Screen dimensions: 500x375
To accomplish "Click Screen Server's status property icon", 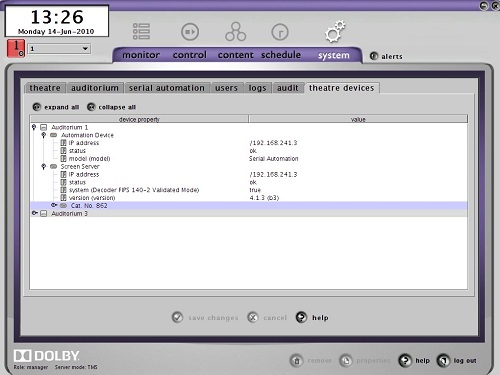I will [63, 182].
